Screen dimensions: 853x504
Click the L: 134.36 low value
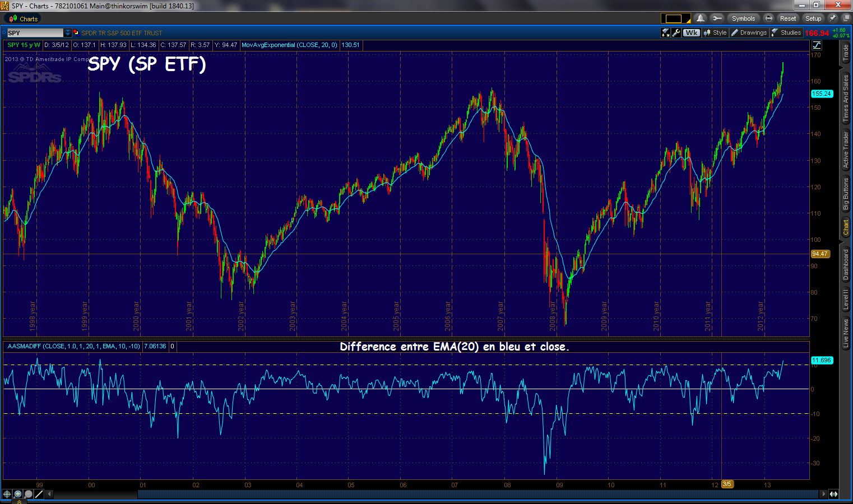point(143,45)
